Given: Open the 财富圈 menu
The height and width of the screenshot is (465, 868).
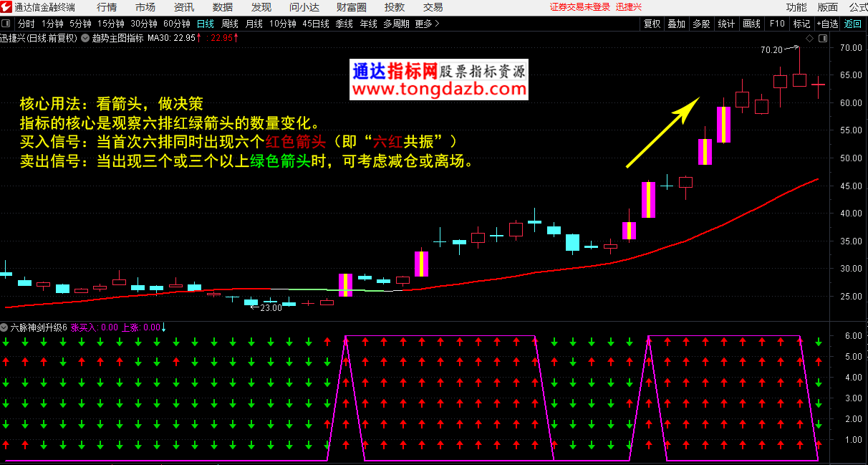Looking at the screenshot, I should [352, 7].
